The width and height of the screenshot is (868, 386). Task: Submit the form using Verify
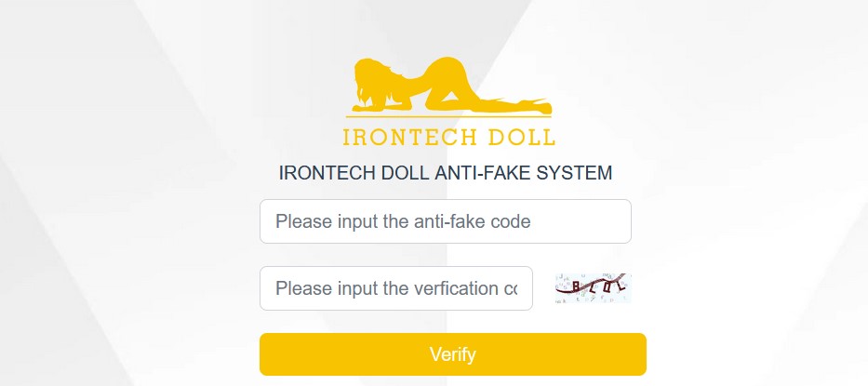click(x=452, y=354)
